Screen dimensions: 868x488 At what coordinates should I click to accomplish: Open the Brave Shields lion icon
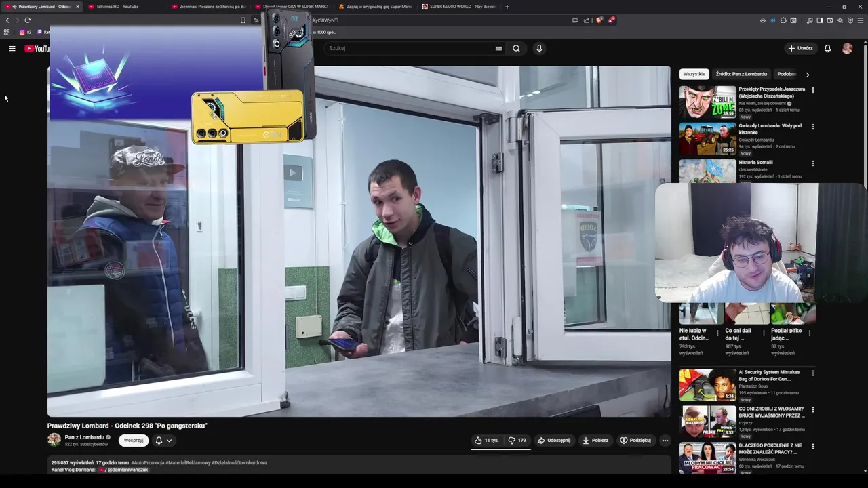click(599, 20)
